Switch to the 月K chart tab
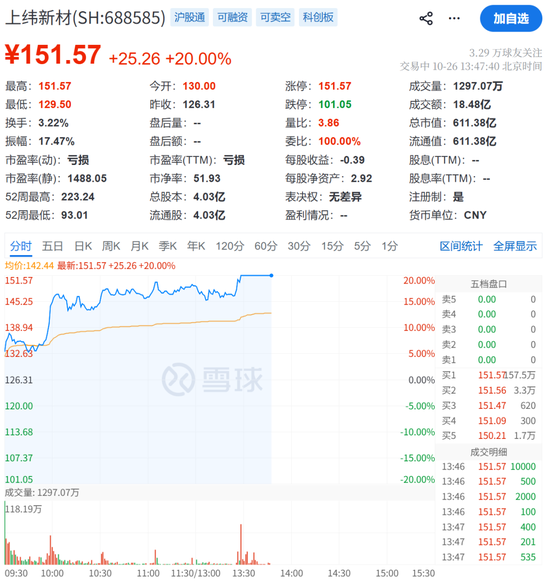This screenshot has width=550, height=581. coord(139,246)
